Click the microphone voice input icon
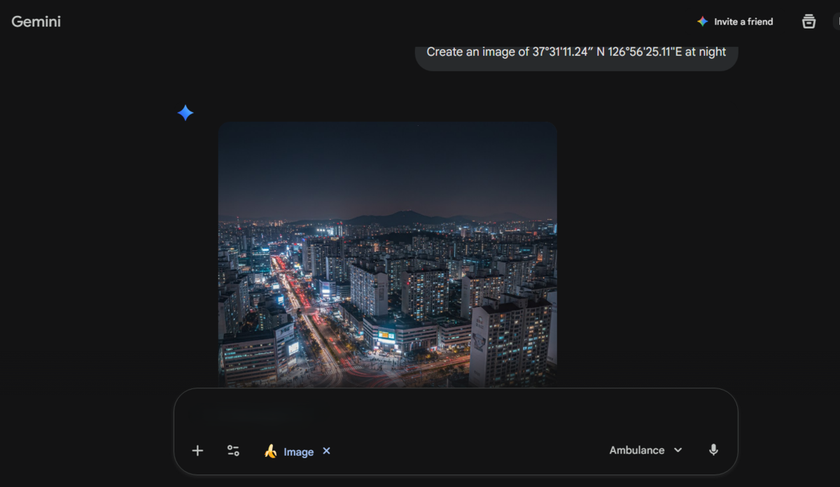 [713, 450]
